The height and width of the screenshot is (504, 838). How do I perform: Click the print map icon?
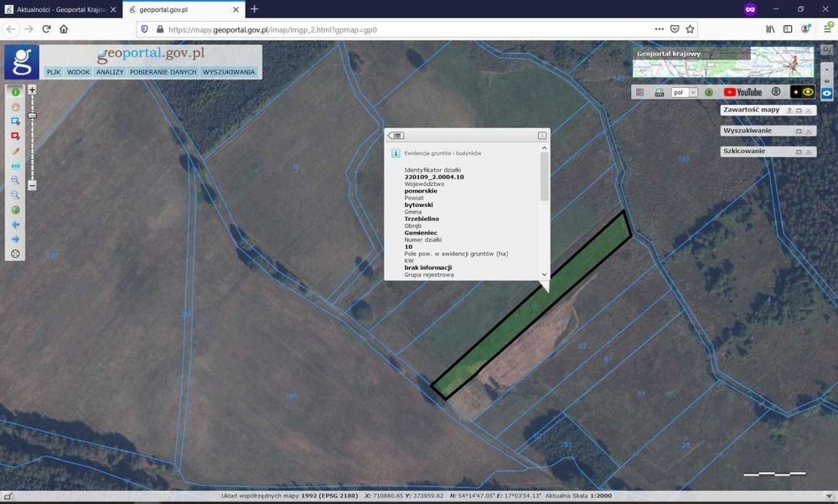(659, 92)
